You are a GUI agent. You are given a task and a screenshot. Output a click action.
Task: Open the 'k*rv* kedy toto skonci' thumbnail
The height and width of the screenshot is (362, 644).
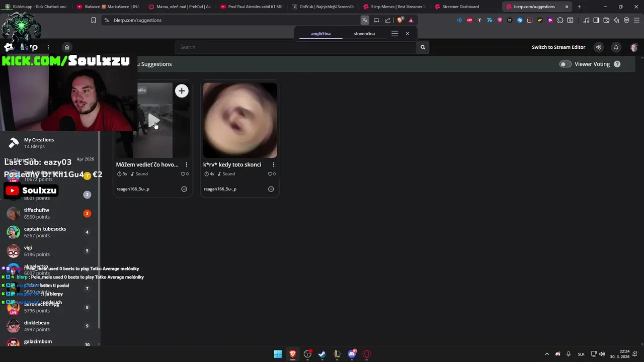pos(240,120)
